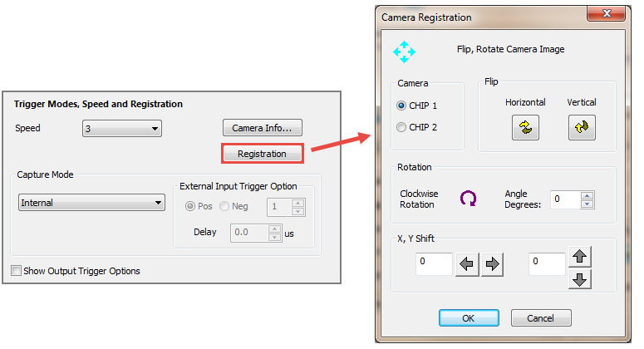
Task: Enable Show Output Trigger Options checkbox
Action: tap(17, 271)
